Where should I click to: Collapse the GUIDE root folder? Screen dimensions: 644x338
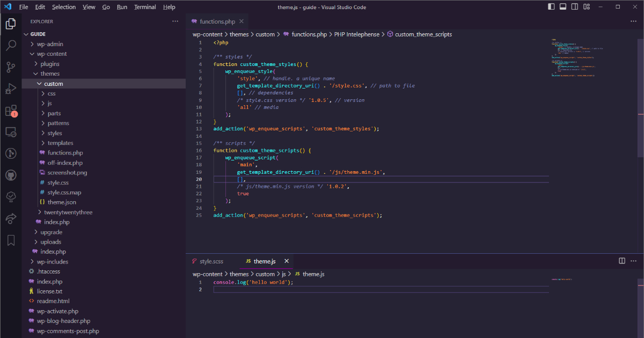104,34
